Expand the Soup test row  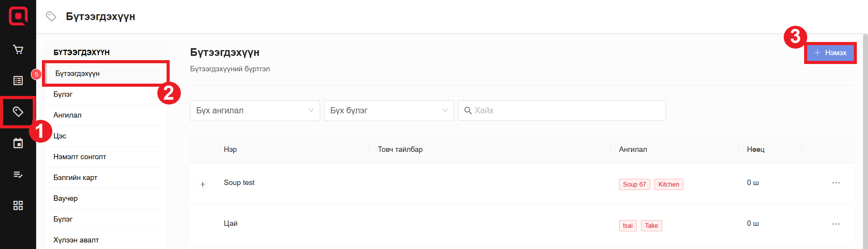pos(203,184)
